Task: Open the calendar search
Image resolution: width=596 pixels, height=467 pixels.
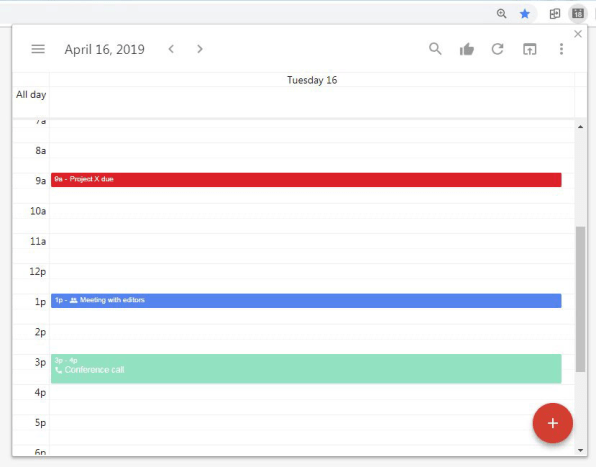Action: (435, 49)
